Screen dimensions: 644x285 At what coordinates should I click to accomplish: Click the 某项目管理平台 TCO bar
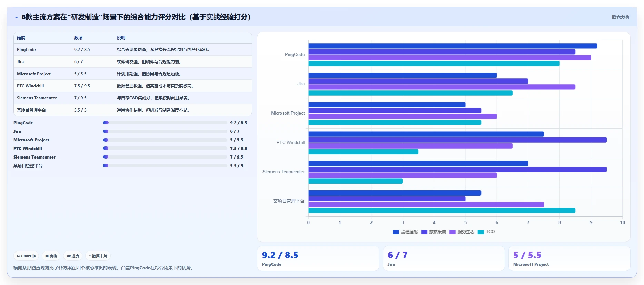click(442, 210)
